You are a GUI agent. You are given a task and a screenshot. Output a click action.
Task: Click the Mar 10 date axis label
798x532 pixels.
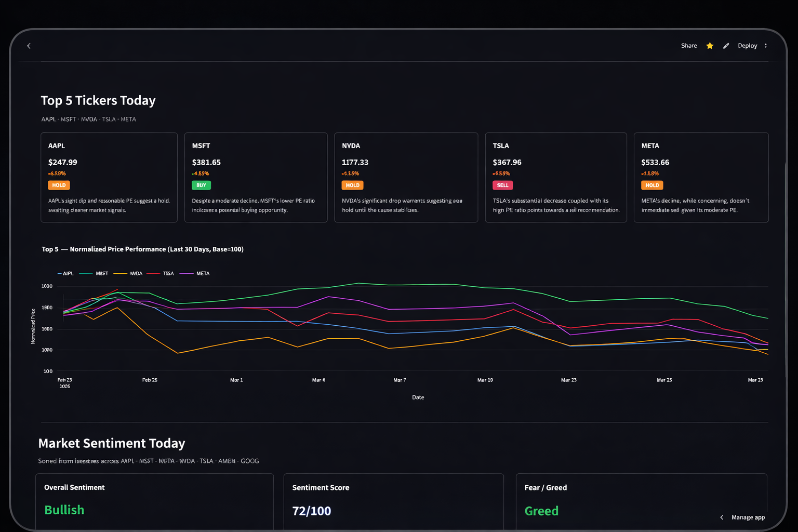[x=485, y=380]
